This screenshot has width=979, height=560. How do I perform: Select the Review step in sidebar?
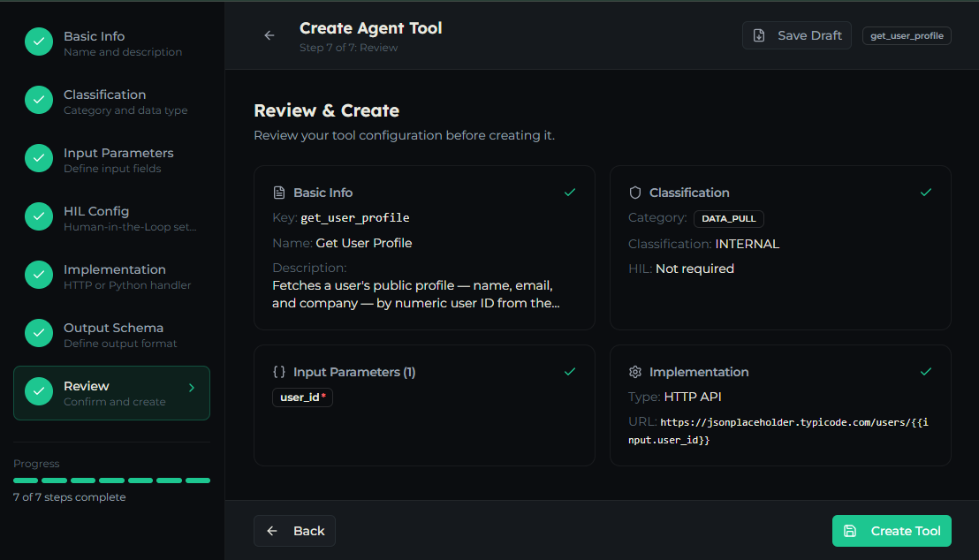(111, 393)
